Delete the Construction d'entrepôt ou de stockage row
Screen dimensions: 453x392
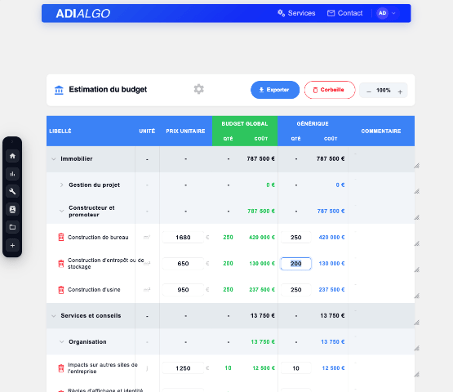pyautogui.click(x=61, y=264)
